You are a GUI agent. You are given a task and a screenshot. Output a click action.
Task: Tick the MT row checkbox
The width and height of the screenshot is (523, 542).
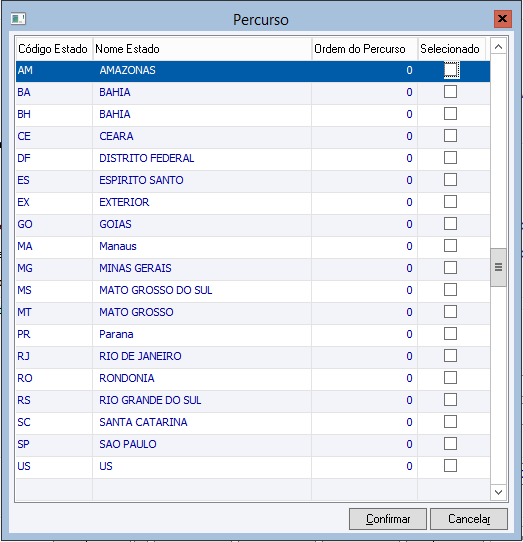(x=450, y=312)
